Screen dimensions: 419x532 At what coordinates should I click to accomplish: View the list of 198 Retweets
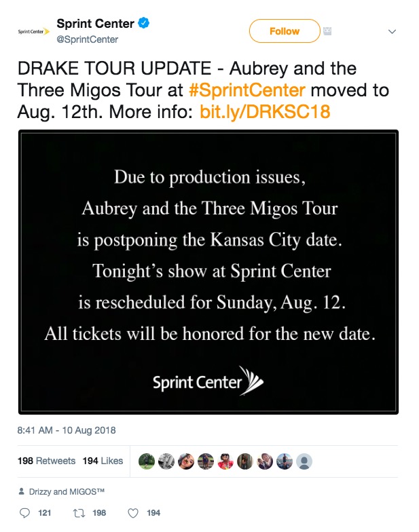tap(46, 461)
